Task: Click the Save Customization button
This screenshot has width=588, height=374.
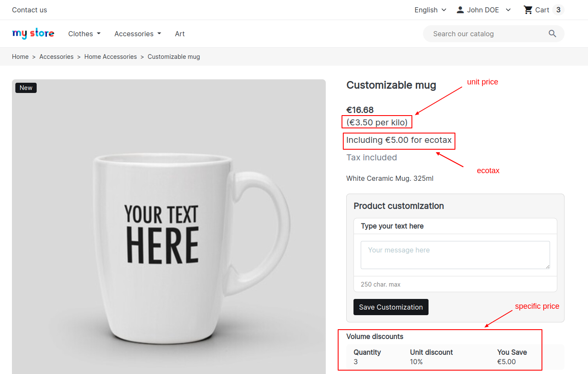Action: 391,307
